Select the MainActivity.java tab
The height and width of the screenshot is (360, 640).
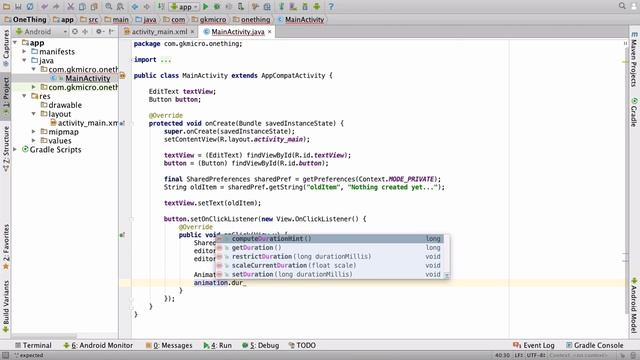click(238, 31)
